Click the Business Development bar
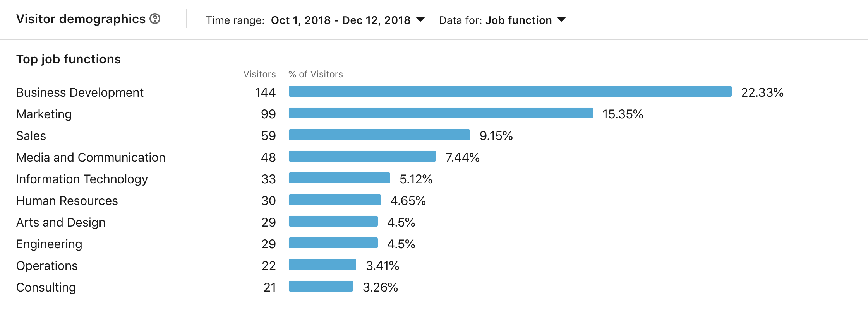 coord(510,91)
